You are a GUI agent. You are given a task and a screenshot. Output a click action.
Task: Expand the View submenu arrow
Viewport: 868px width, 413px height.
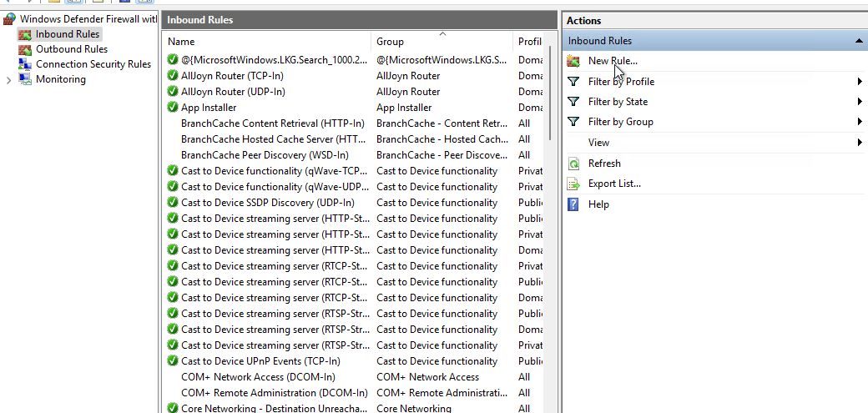(x=860, y=143)
